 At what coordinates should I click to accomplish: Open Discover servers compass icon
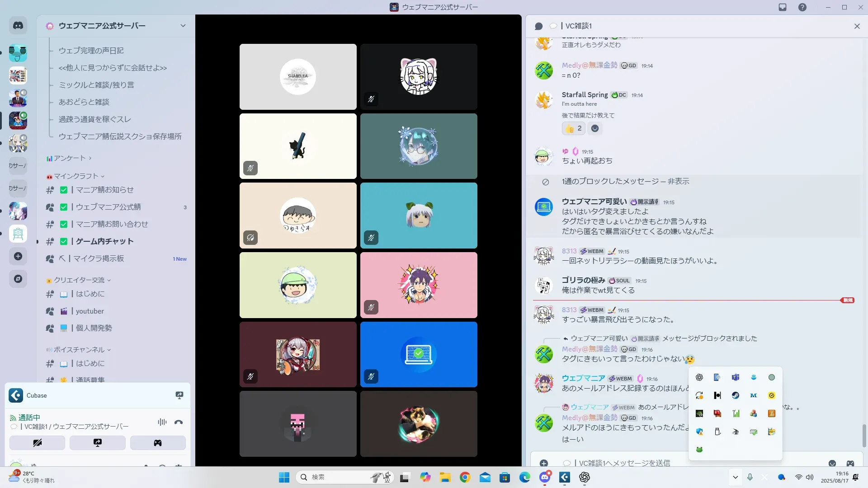[18, 279]
